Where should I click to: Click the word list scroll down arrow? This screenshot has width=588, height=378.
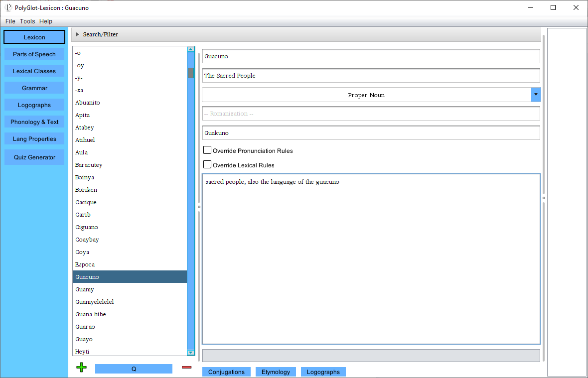click(x=190, y=352)
